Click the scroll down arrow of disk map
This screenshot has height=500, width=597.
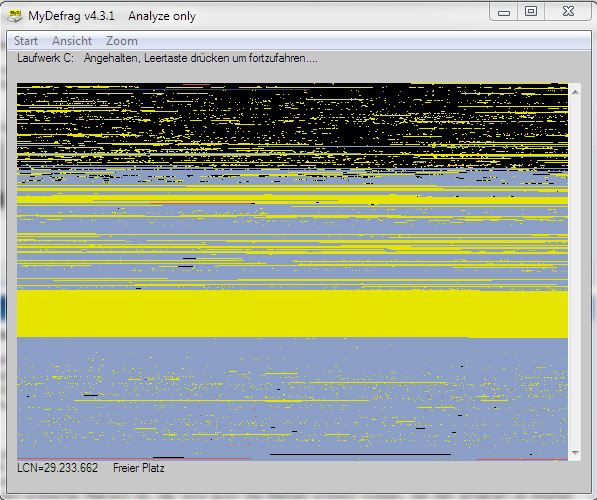pos(575,452)
